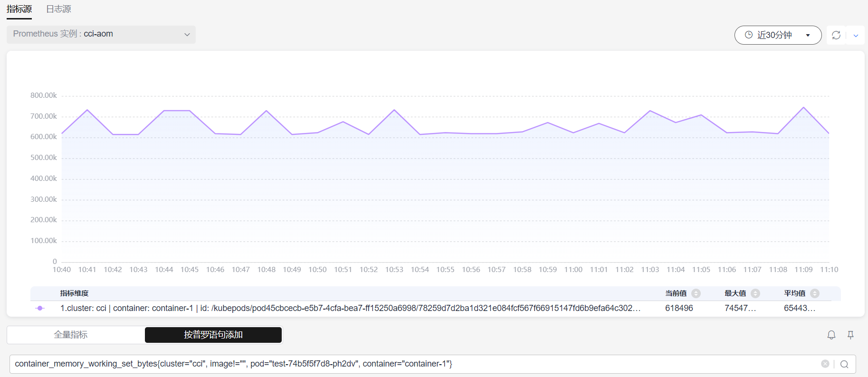Sort by 平均值 column icon
This screenshot has height=377, width=868.
tap(815, 293)
